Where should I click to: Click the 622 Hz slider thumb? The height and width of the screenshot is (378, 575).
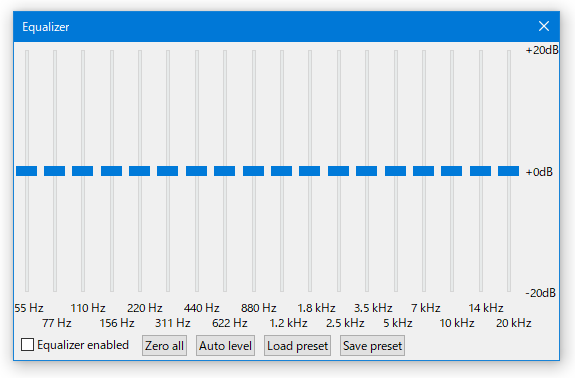point(225,171)
